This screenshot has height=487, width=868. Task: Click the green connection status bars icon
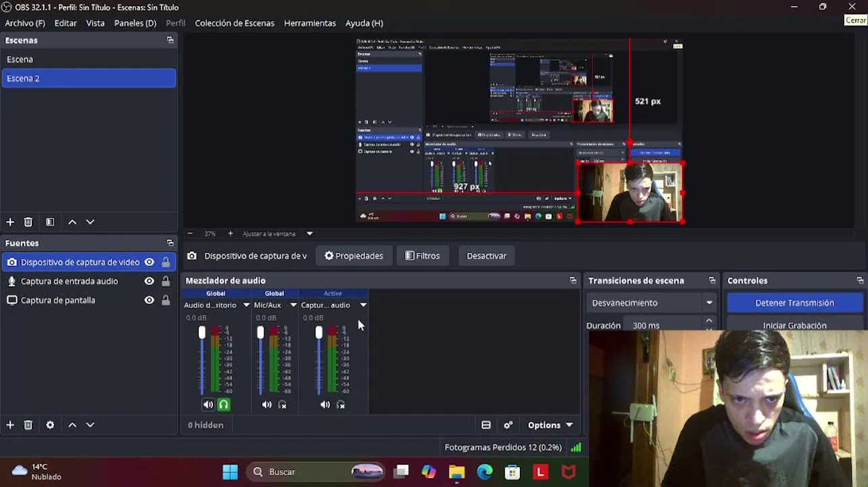576,447
